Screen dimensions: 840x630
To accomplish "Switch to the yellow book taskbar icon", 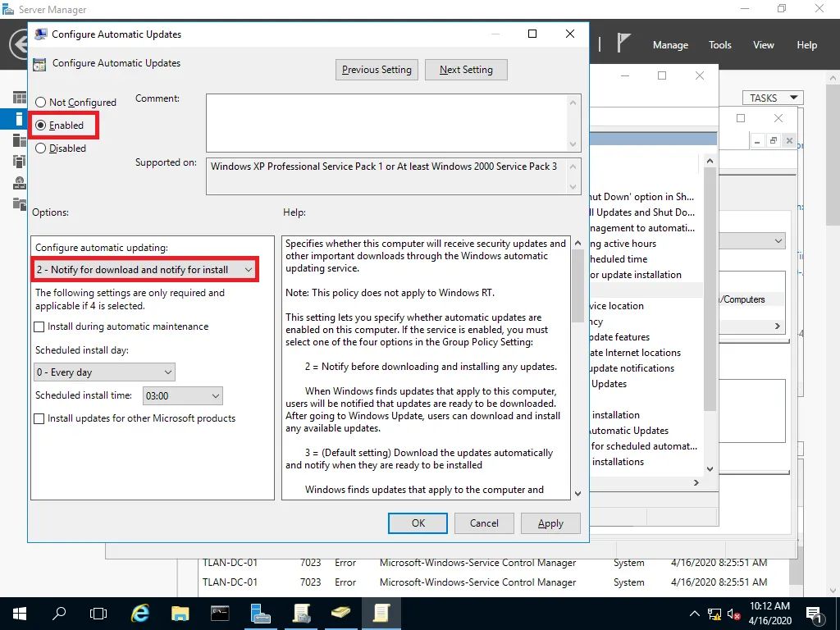I will pos(340,613).
